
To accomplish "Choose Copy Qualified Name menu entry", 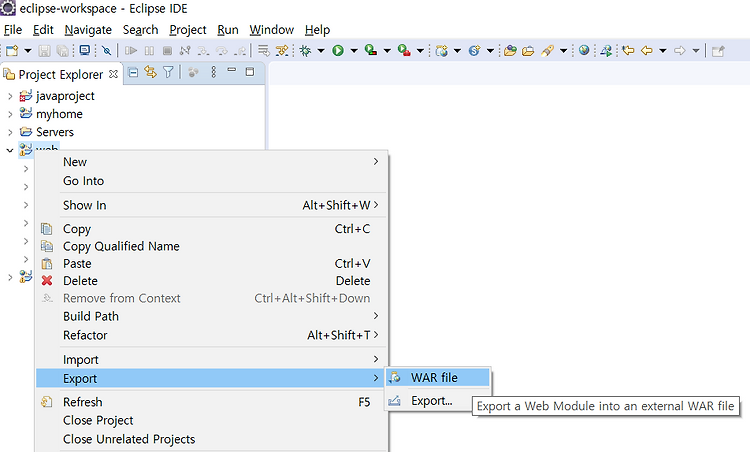I will pos(211,246).
